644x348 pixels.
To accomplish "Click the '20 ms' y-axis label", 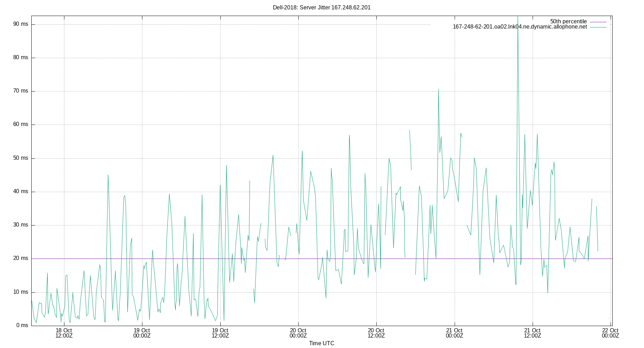I will tap(21, 258).
